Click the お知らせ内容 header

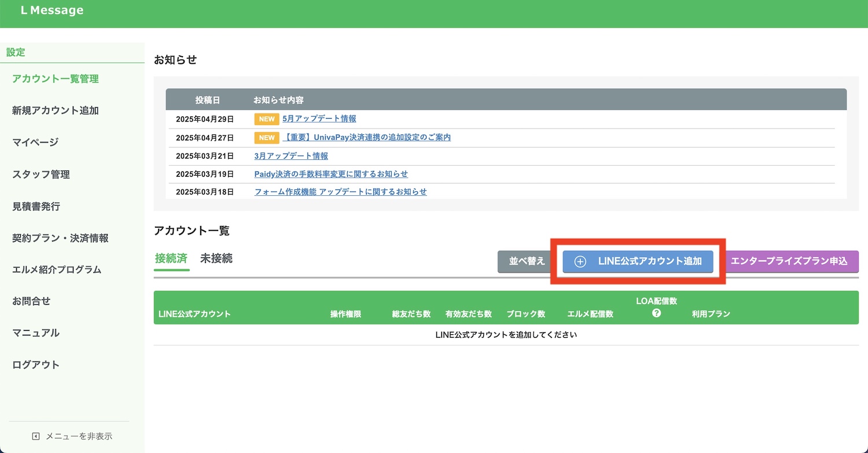(x=279, y=100)
